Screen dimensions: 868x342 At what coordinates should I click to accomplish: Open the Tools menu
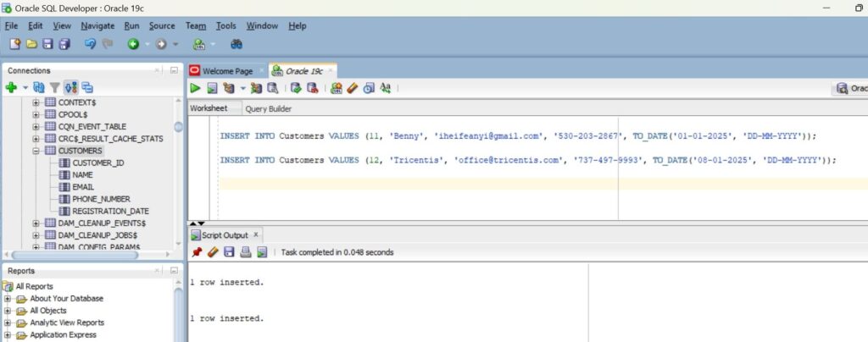pos(225,25)
